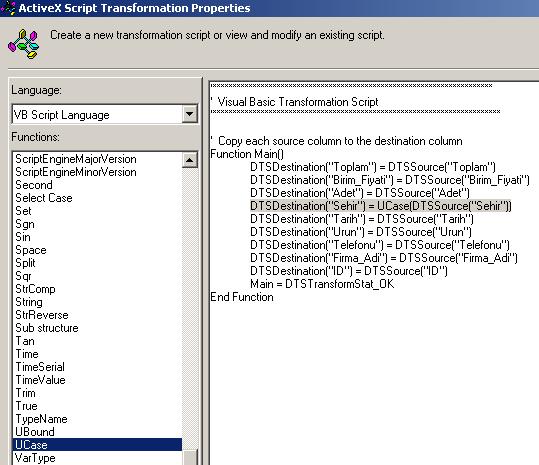The width and height of the screenshot is (539, 465).
Task: Click the TimeSerial function entry
Action: pyautogui.click(x=40, y=367)
